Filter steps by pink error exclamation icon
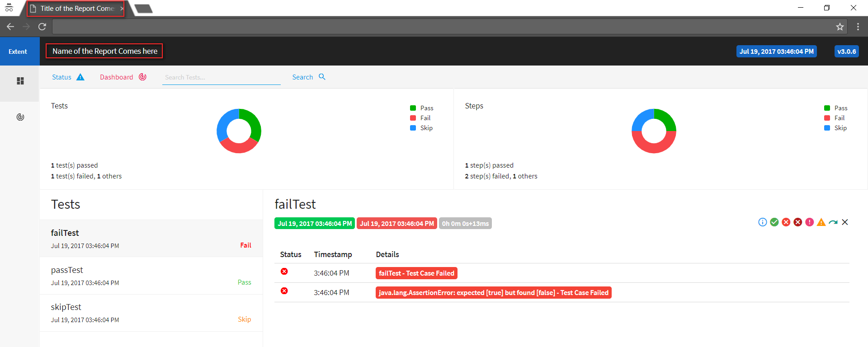This screenshot has height=347, width=868. pyautogui.click(x=810, y=222)
